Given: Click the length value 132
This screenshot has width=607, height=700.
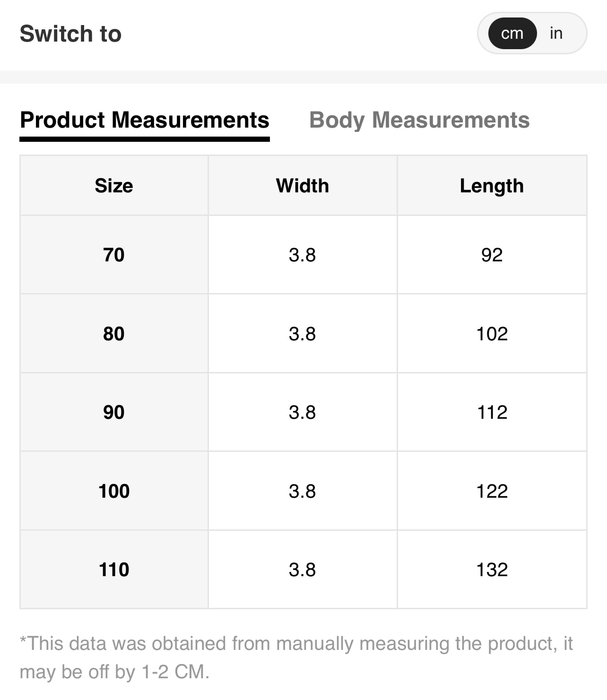Looking at the screenshot, I should coord(492,570).
